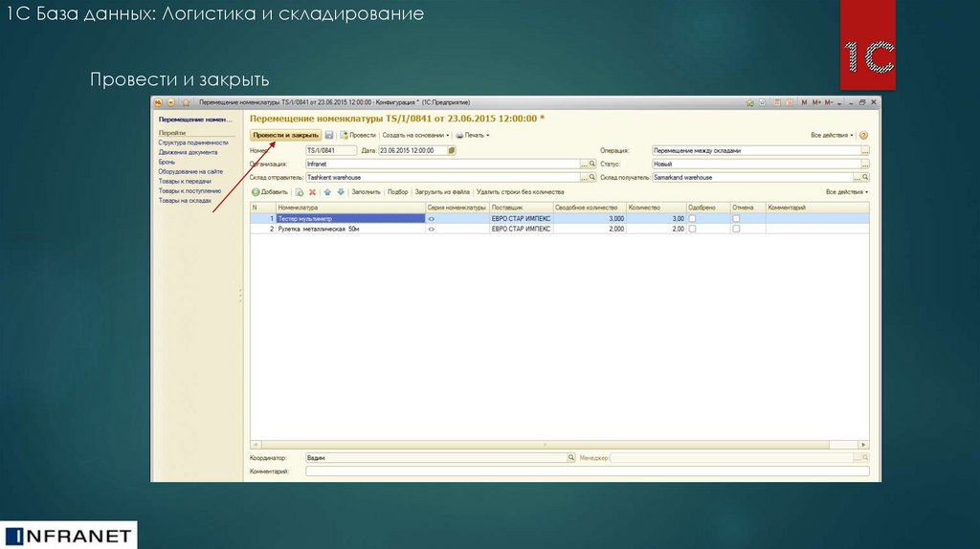Open the selection dots button for Статус
Viewport: 980px width, 549px height.
(x=865, y=164)
